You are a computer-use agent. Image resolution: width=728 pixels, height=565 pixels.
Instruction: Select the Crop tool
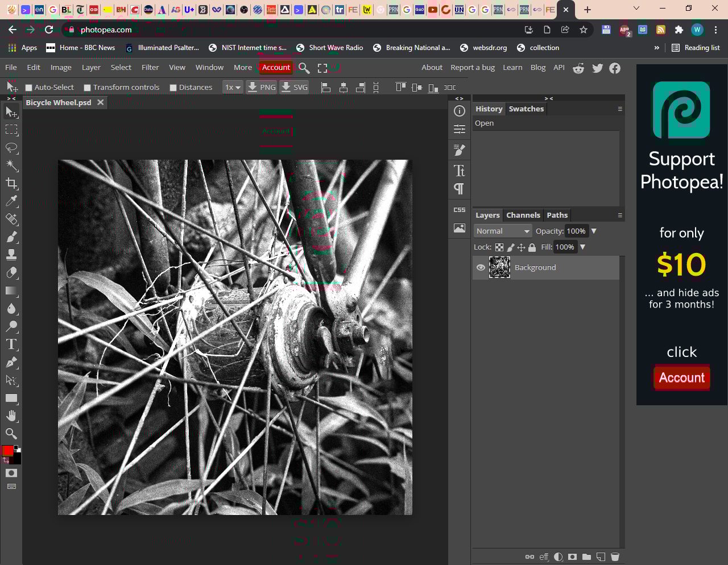[x=11, y=184]
